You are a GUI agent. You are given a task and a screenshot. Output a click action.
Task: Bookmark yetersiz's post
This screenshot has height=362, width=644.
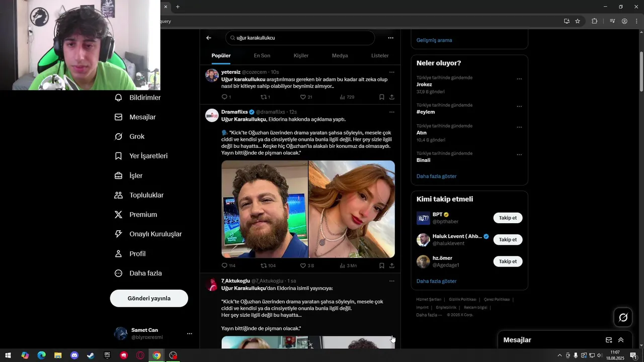pos(382,97)
